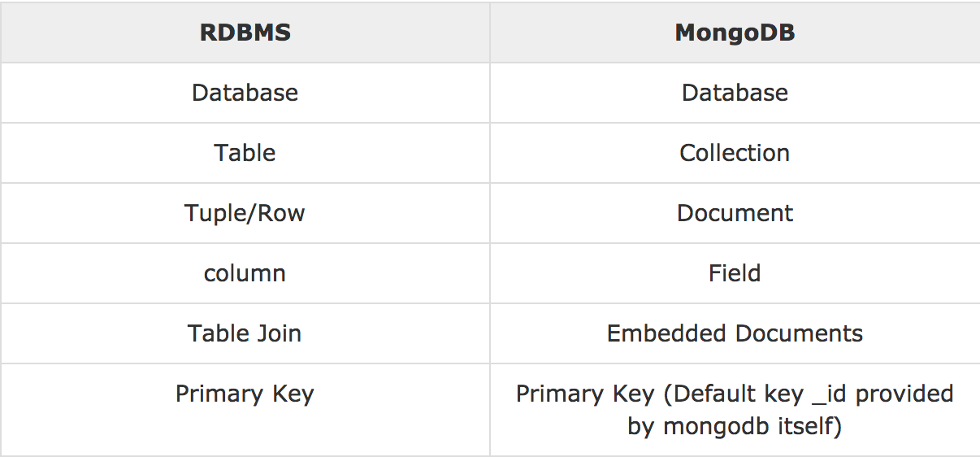Click the Collection cell
The height and width of the screenshot is (457, 980).
pos(735,153)
